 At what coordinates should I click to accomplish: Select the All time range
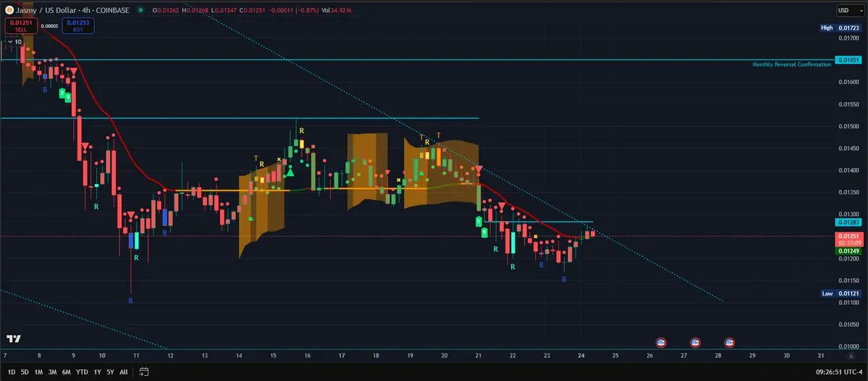124,372
